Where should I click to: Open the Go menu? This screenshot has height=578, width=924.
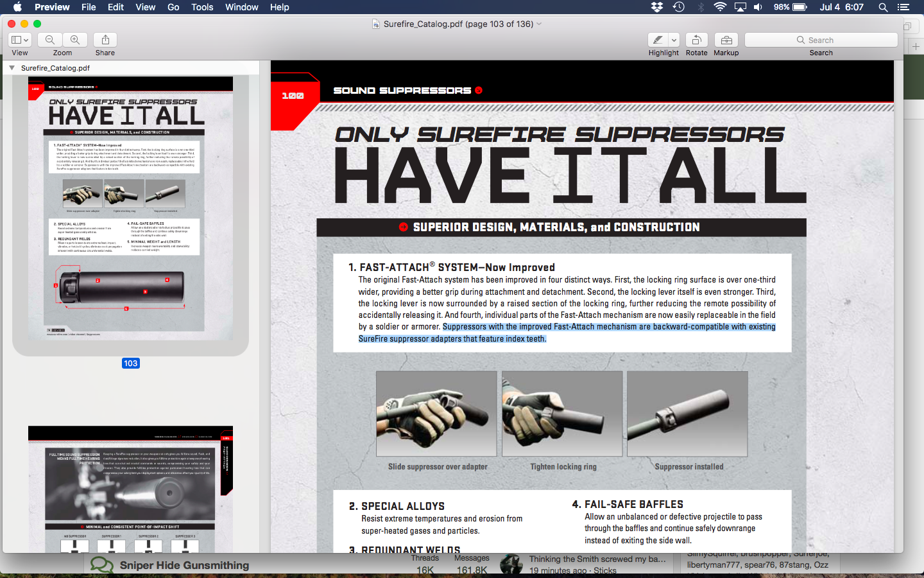(x=173, y=7)
